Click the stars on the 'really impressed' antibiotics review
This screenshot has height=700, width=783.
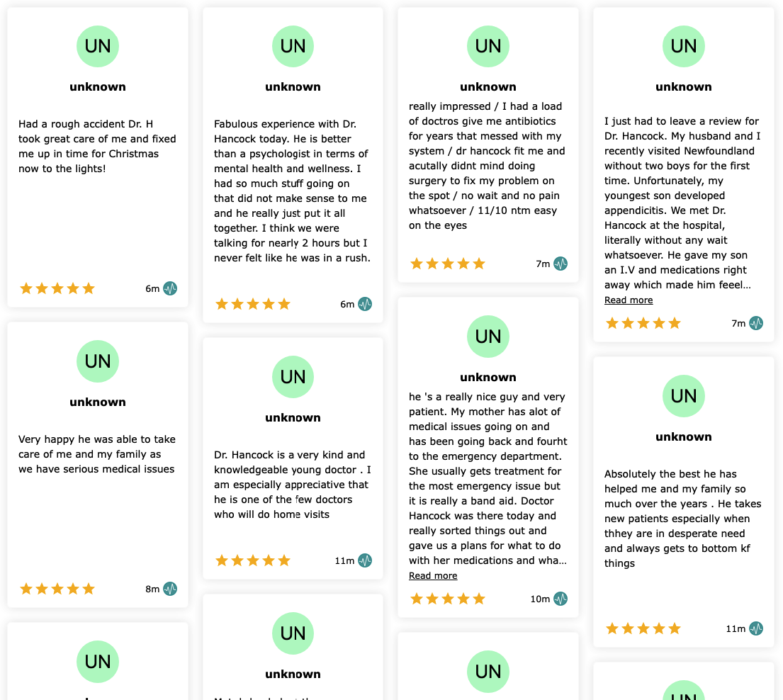pyautogui.click(x=447, y=264)
